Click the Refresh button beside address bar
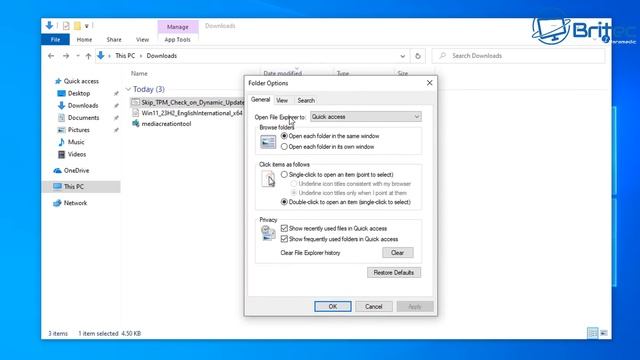 click(x=418, y=56)
